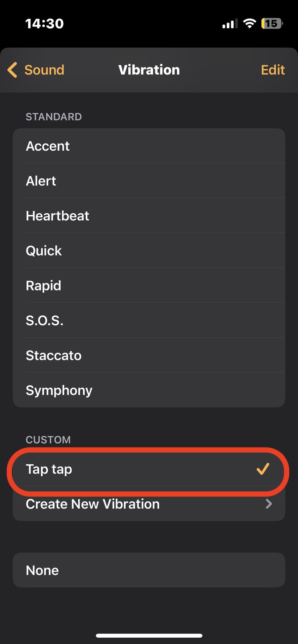The width and height of the screenshot is (298, 644).
Task: Select S.O.S. vibration pattern
Action: (149, 320)
